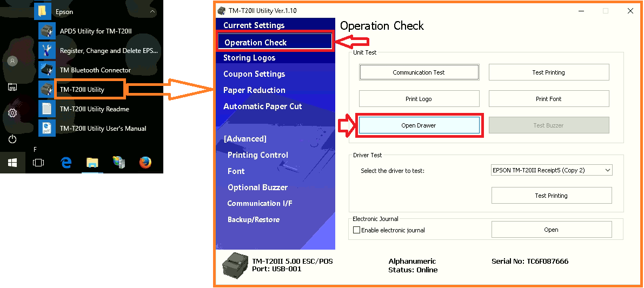
Task: Click the Open Drawer button
Action: pyautogui.click(x=419, y=125)
